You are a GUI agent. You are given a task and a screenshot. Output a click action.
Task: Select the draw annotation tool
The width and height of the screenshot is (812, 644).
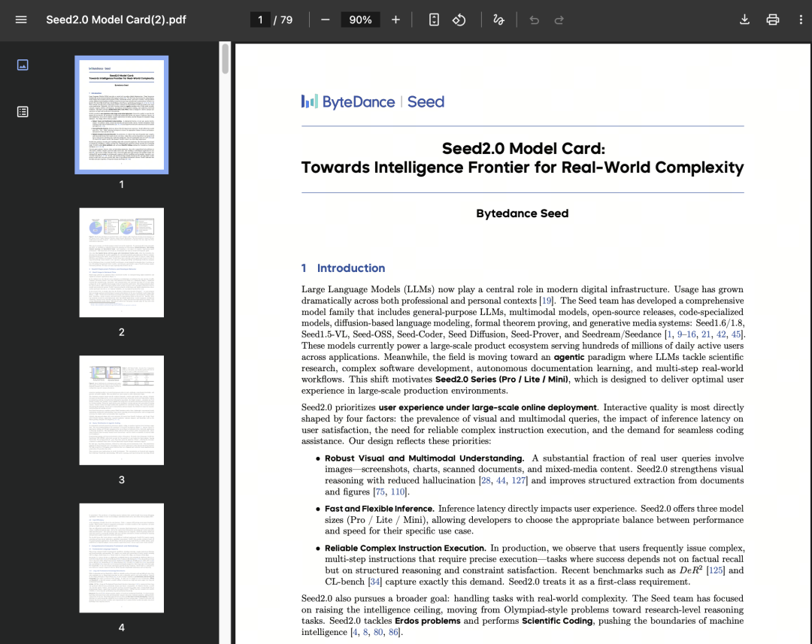498,20
